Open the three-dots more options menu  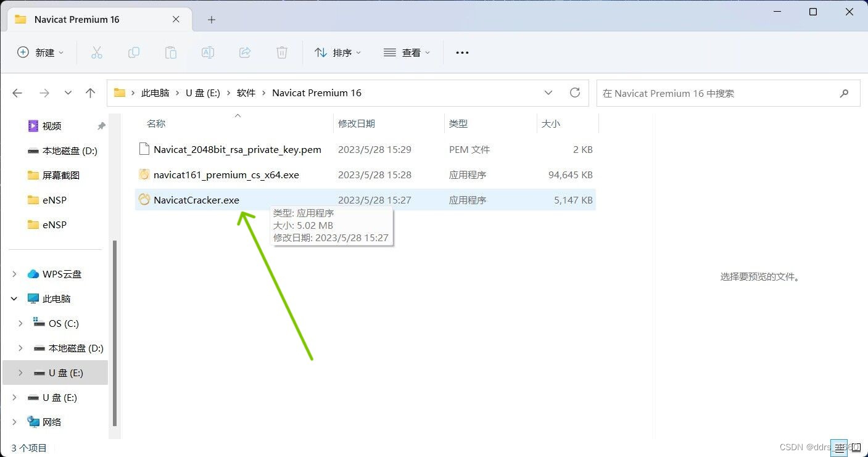pyautogui.click(x=462, y=53)
